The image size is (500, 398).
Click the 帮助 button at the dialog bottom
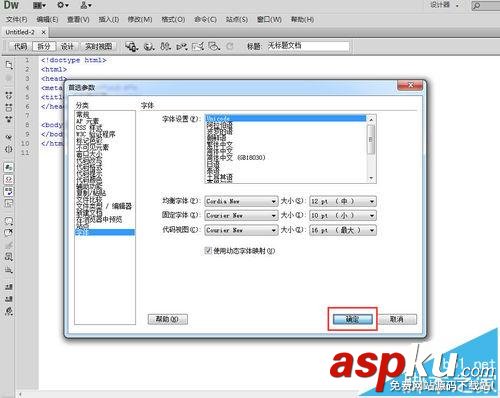(168, 319)
